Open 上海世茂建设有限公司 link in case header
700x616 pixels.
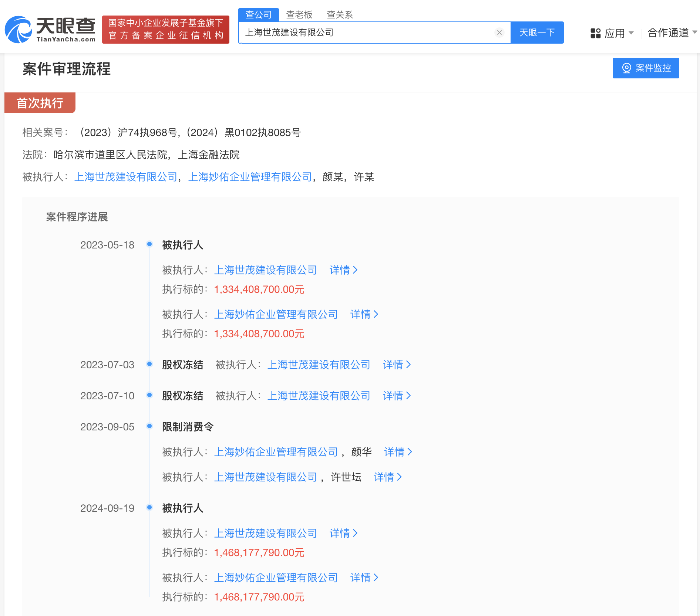point(126,177)
